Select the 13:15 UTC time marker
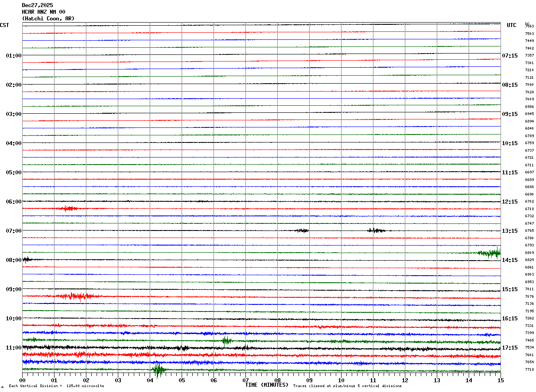 click(510, 231)
